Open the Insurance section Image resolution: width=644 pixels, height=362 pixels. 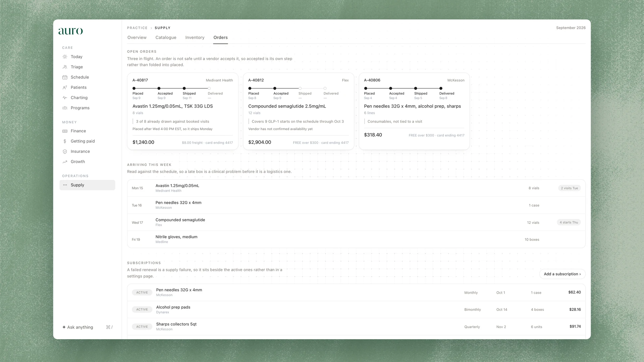87,152
